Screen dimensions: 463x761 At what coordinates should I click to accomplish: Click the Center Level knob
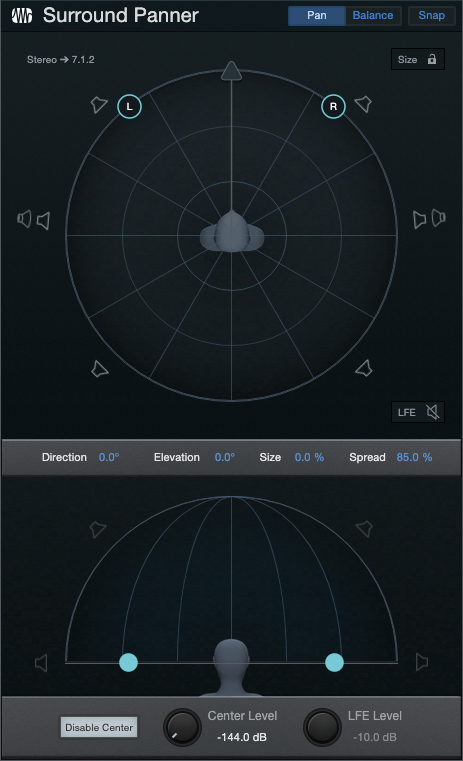tap(182, 728)
